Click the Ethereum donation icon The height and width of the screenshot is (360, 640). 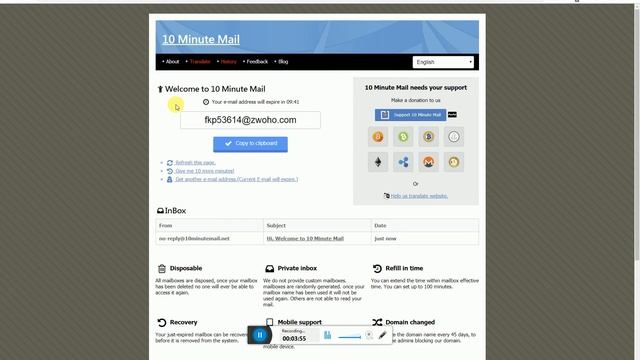[x=378, y=162]
